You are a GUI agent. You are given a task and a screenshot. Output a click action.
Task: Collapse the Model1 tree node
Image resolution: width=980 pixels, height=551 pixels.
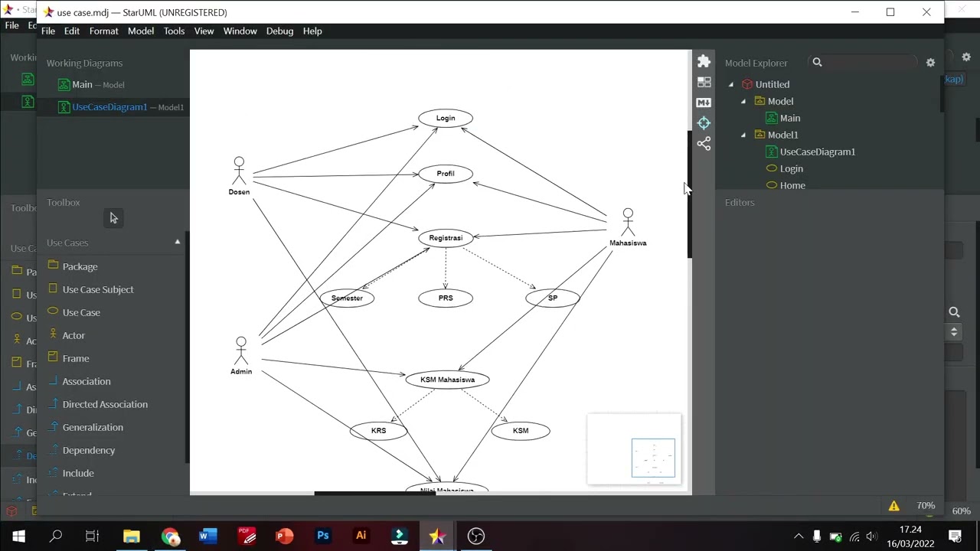[x=743, y=135]
